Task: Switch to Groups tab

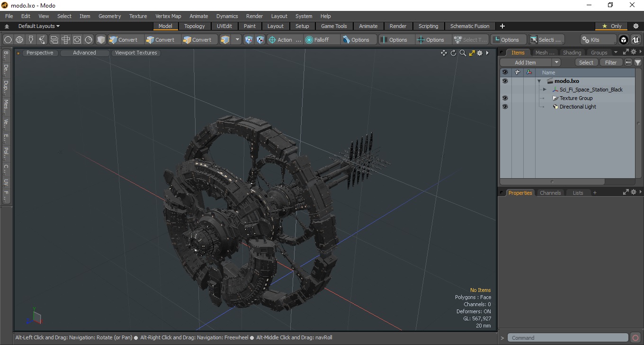Action: [x=599, y=53]
